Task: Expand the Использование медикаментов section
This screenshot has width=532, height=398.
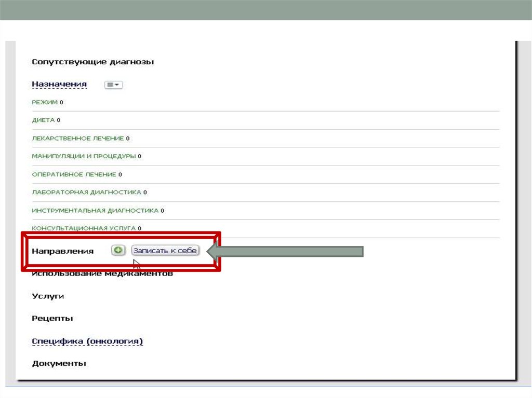Action: (102, 273)
